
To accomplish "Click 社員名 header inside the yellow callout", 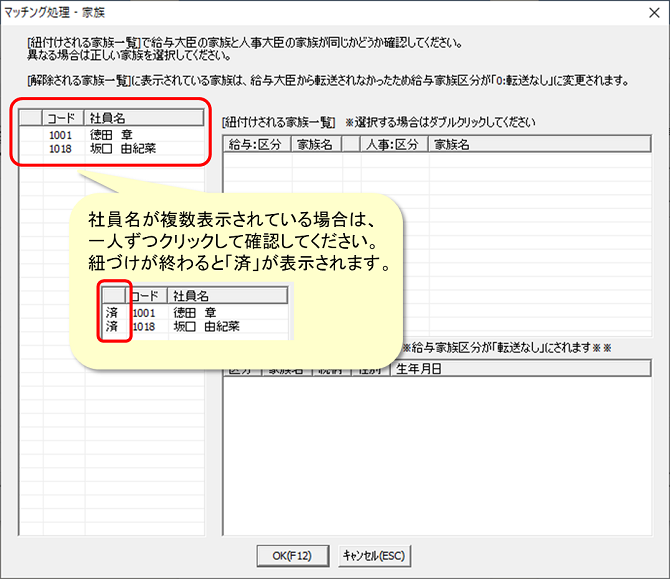I will (191, 296).
